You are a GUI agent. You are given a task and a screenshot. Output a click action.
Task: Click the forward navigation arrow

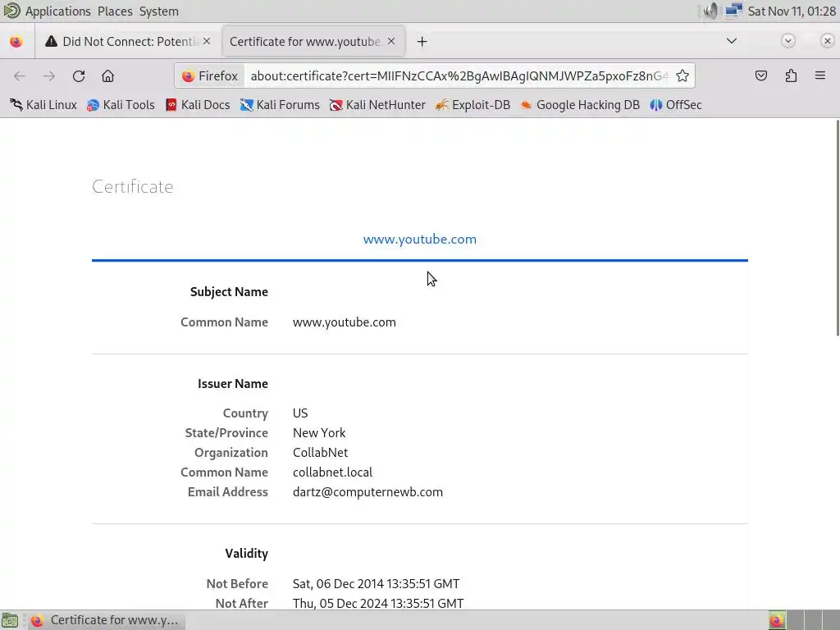(49, 76)
